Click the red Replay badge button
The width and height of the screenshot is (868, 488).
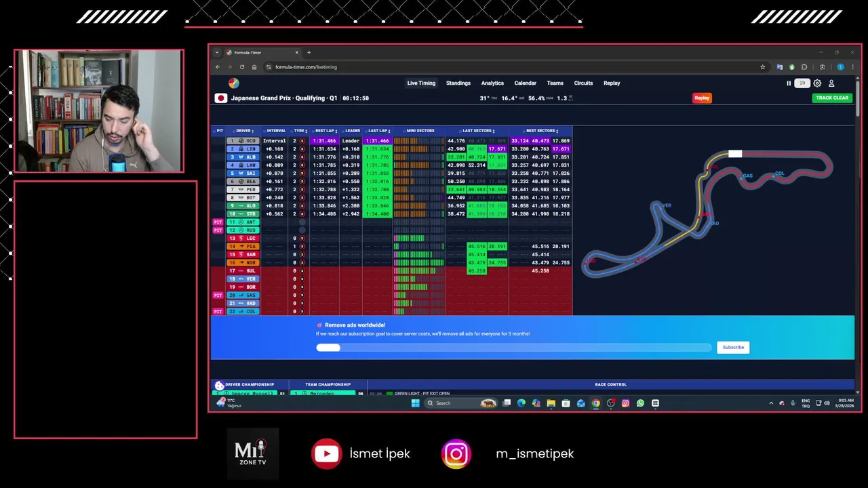702,98
